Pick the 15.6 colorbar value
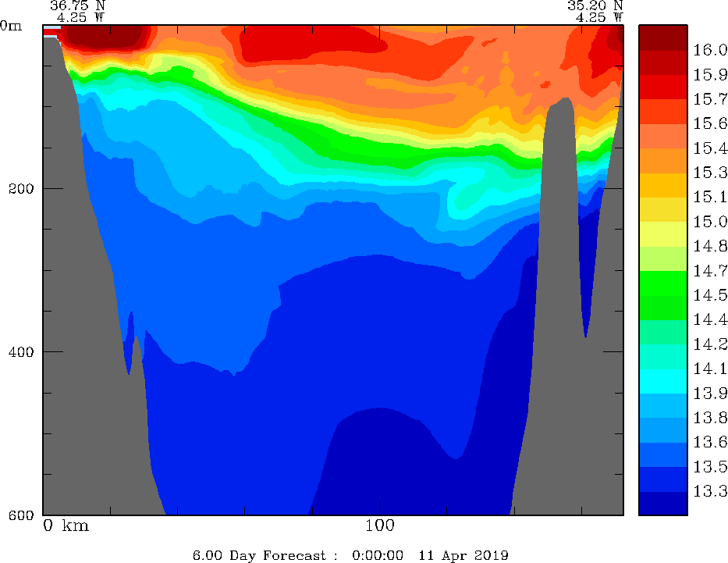The image size is (728, 563). tap(710, 123)
